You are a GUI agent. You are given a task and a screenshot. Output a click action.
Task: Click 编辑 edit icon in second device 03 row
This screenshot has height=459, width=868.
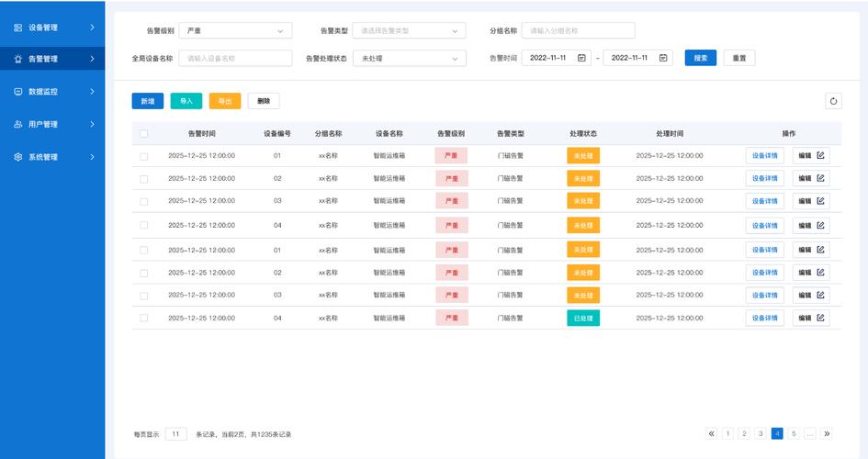(820, 295)
